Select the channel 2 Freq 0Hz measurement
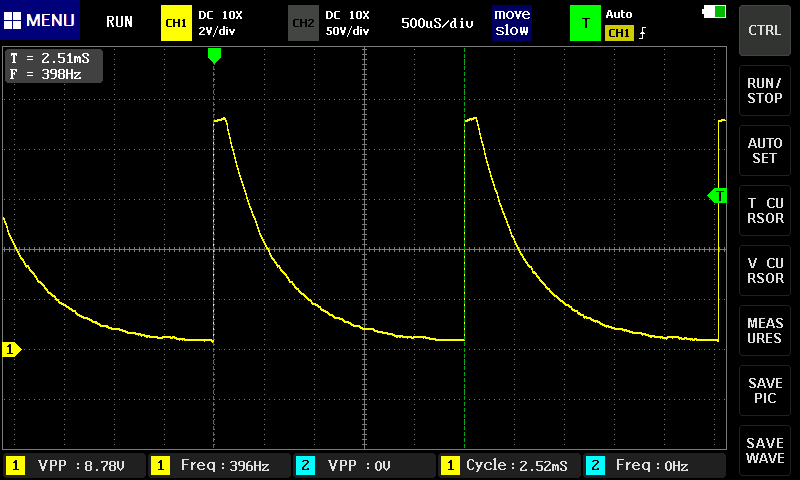Screen dimensions: 800x480 (x=654, y=466)
